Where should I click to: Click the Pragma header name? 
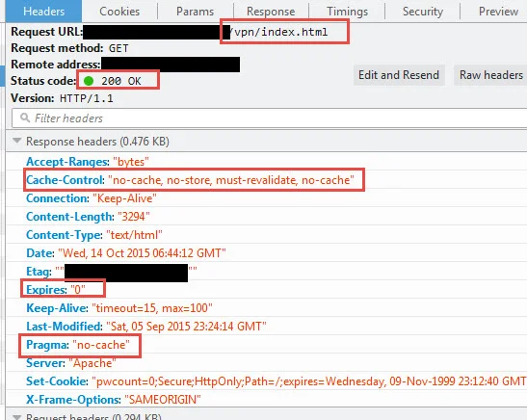47,345
